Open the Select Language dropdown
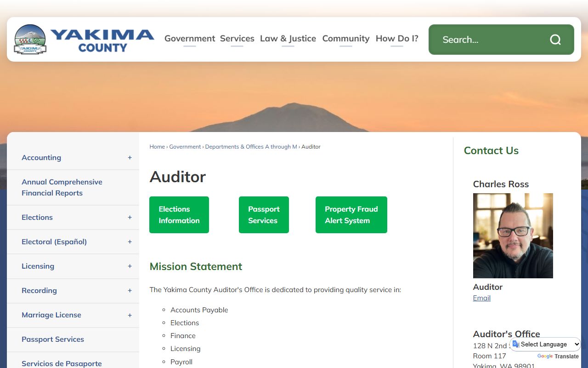The height and width of the screenshot is (368, 588). coord(545,344)
